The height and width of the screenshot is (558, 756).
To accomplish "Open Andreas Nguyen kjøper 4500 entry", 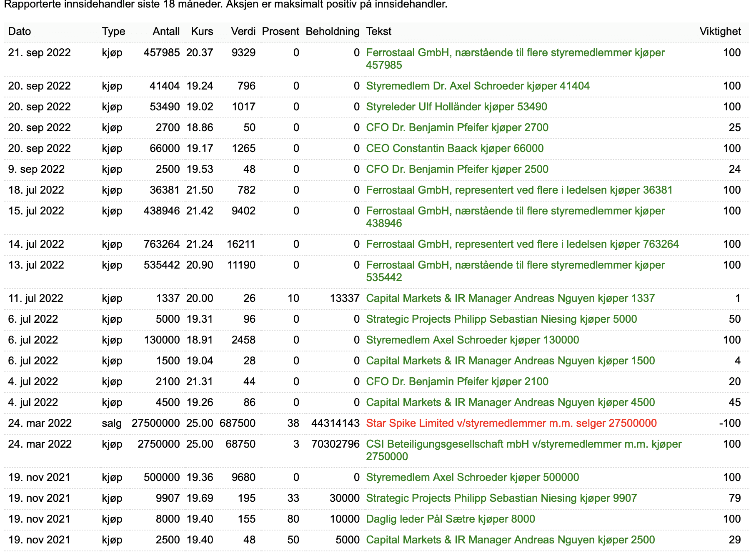I will coord(511,403).
